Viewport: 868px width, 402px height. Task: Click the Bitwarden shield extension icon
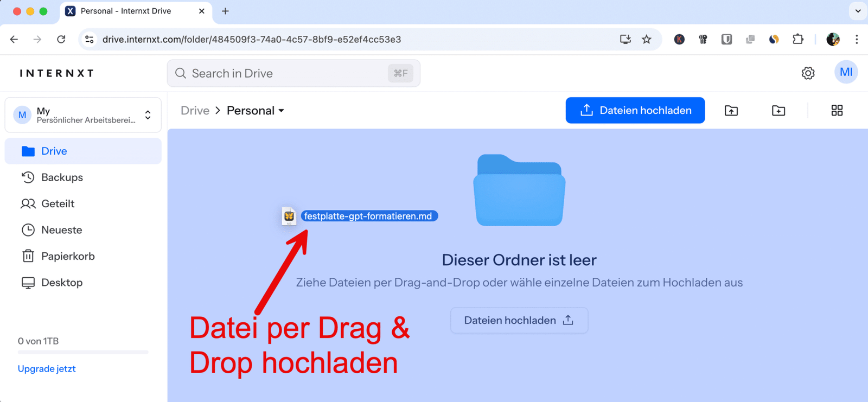pos(727,39)
